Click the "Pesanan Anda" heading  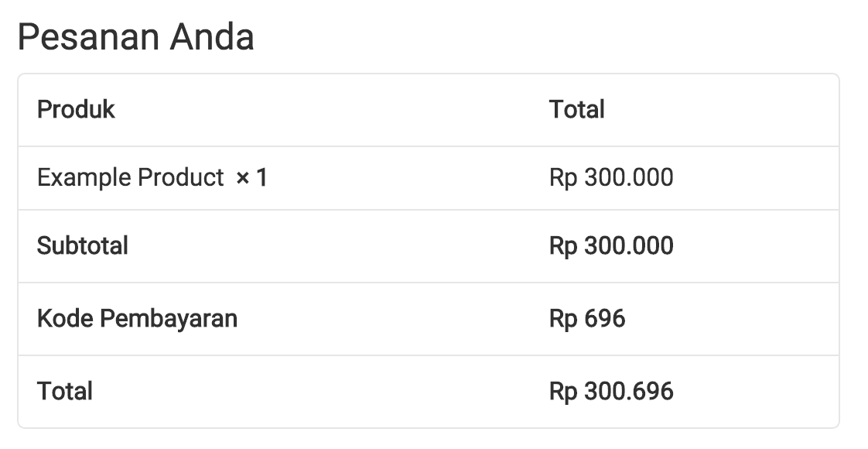click(136, 37)
